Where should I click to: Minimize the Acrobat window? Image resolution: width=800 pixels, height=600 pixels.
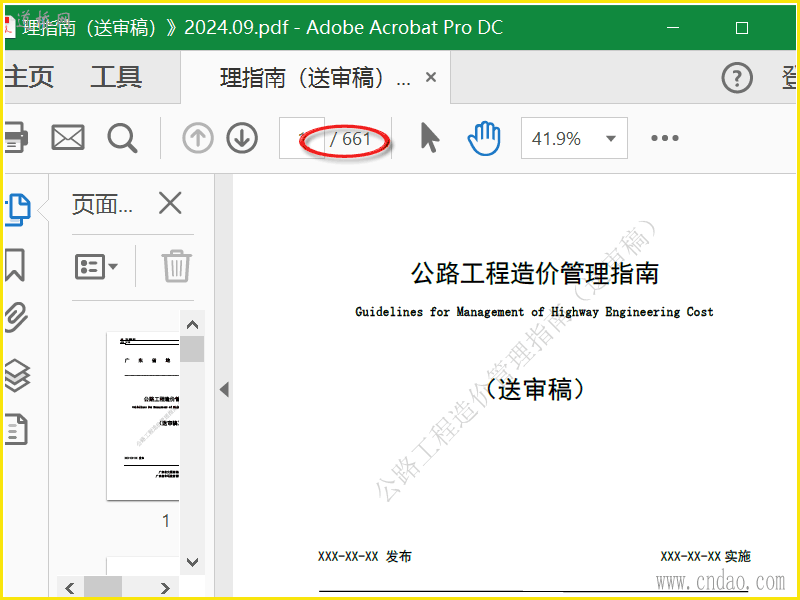pyautogui.click(x=673, y=27)
